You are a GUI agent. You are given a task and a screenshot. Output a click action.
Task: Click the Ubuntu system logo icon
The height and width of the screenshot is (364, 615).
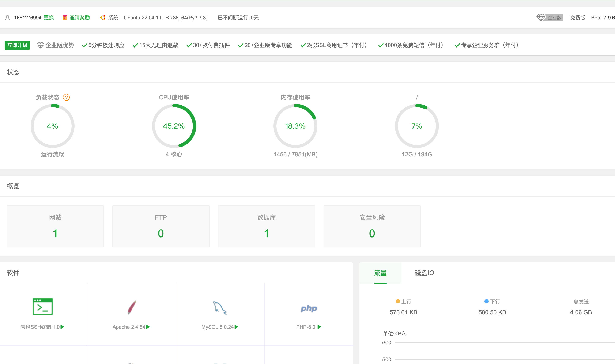[103, 18]
